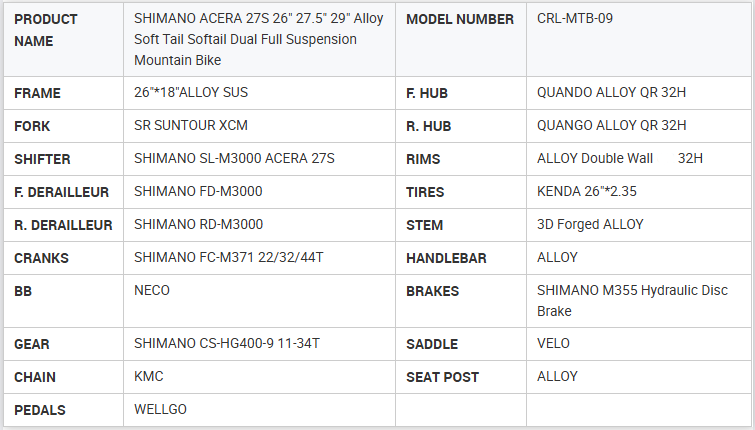Click the SR SUNTOUR XCM fork value

[191, 126]
